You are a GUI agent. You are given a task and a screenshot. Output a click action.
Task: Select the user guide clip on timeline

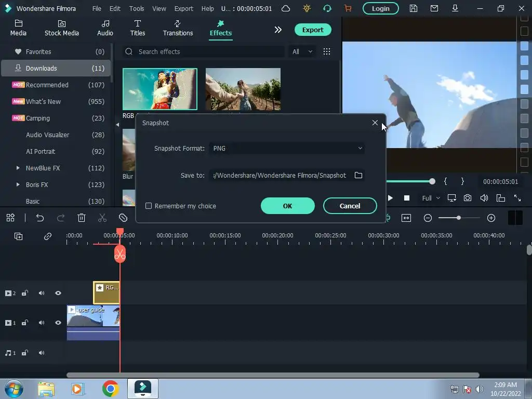coord(94,323)
